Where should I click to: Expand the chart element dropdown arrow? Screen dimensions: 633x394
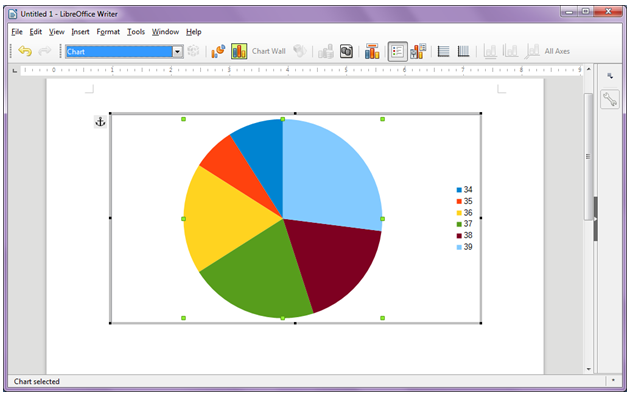click(x=177, y=52)
